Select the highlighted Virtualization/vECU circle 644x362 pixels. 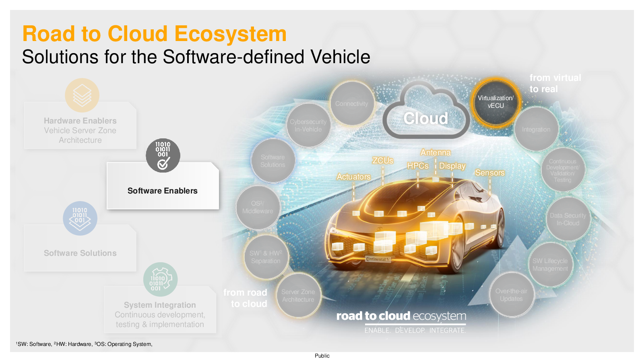[x=496, y=102]
